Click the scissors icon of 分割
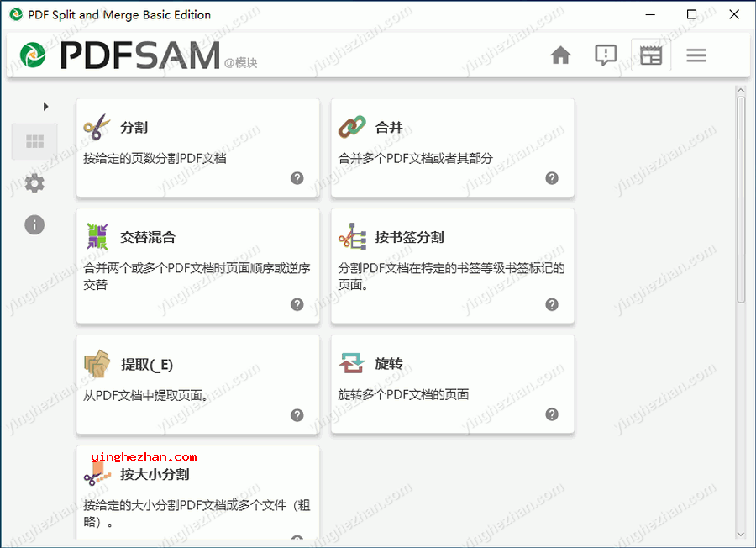The width and height of the screenshot is (756, 548). coord(97,128)
